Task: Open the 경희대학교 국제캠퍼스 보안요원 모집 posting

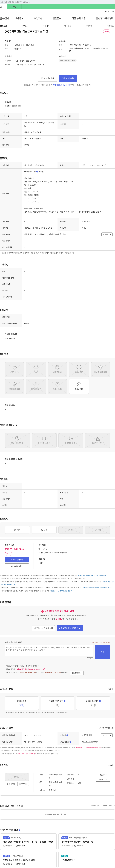Action: (77, 842)
